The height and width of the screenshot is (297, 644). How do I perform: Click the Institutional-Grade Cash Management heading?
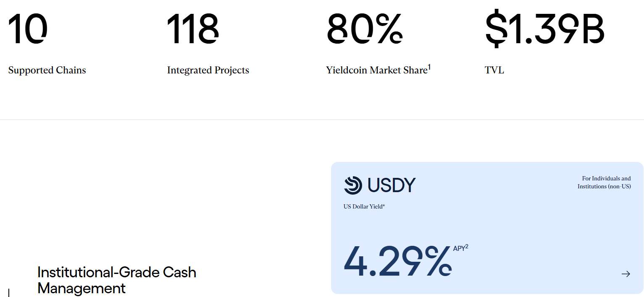117,280
